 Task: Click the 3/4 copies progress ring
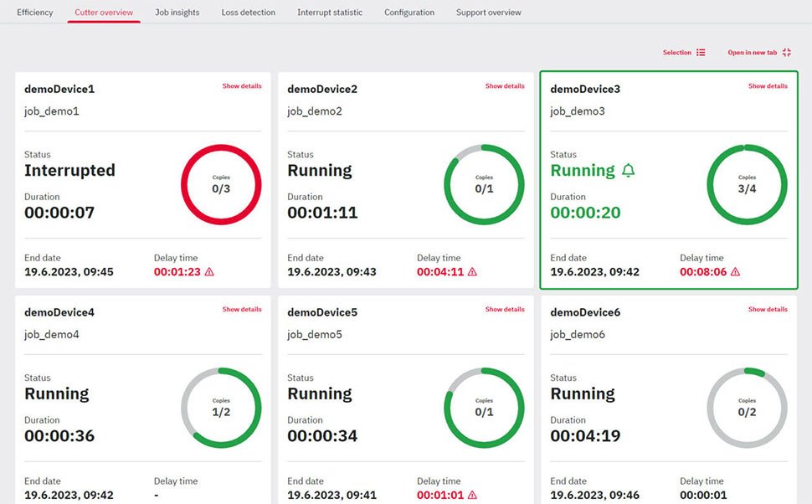(748, 184)
